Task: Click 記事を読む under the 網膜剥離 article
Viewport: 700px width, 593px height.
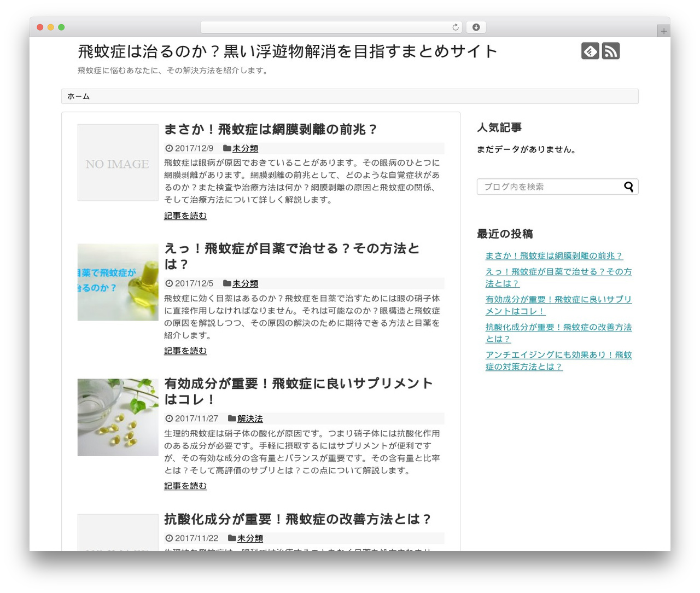Action: point(185,216)
